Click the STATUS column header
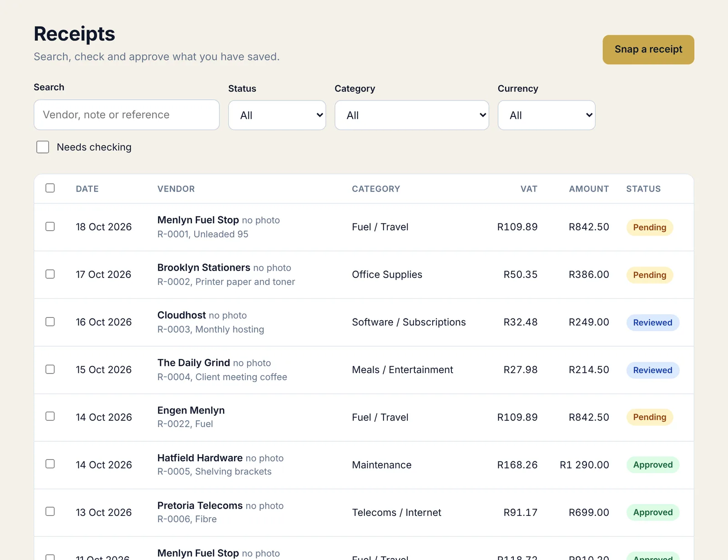 pos(643,189)
